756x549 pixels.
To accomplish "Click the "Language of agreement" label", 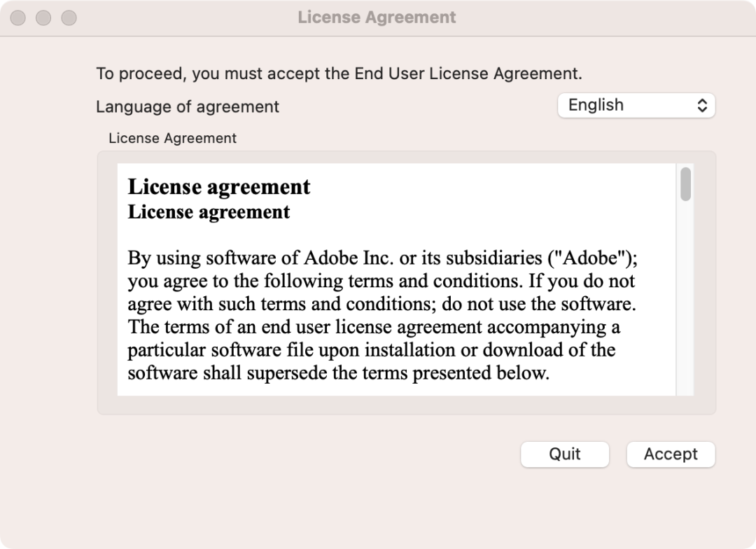I will coord(188,107).
